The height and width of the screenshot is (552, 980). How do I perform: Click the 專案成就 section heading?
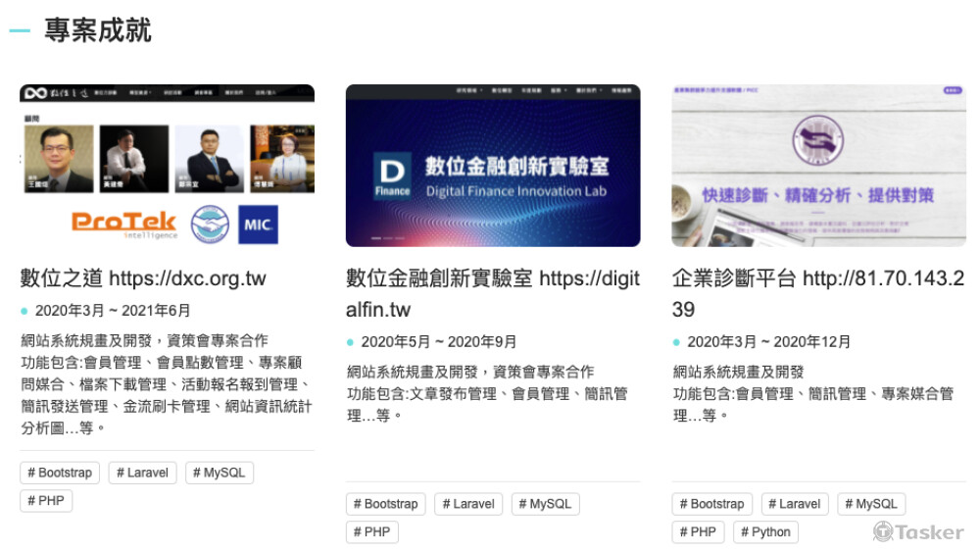click(98, 30)
